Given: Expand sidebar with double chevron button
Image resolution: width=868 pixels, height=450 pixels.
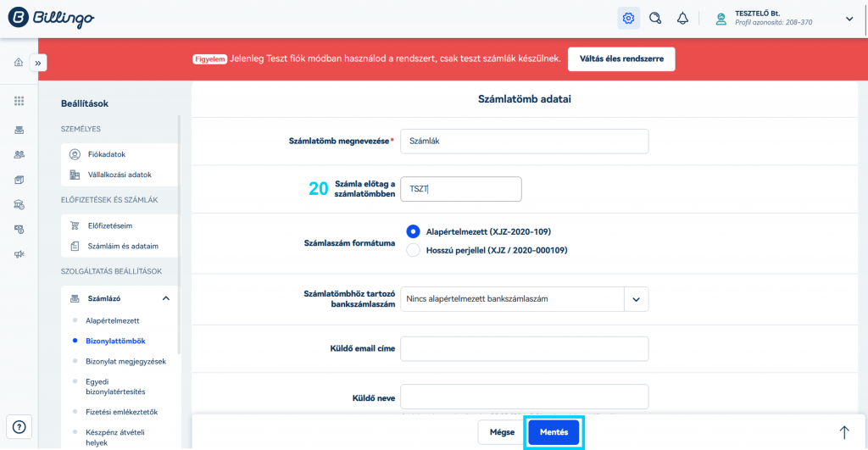Looking at the screenshot, I should 38,63.
